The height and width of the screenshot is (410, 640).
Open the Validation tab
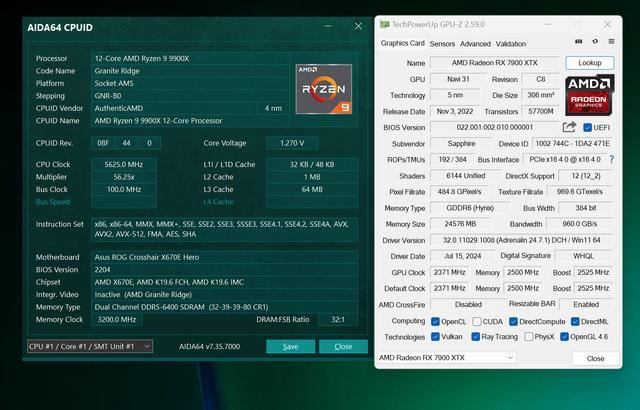(511, 44)
